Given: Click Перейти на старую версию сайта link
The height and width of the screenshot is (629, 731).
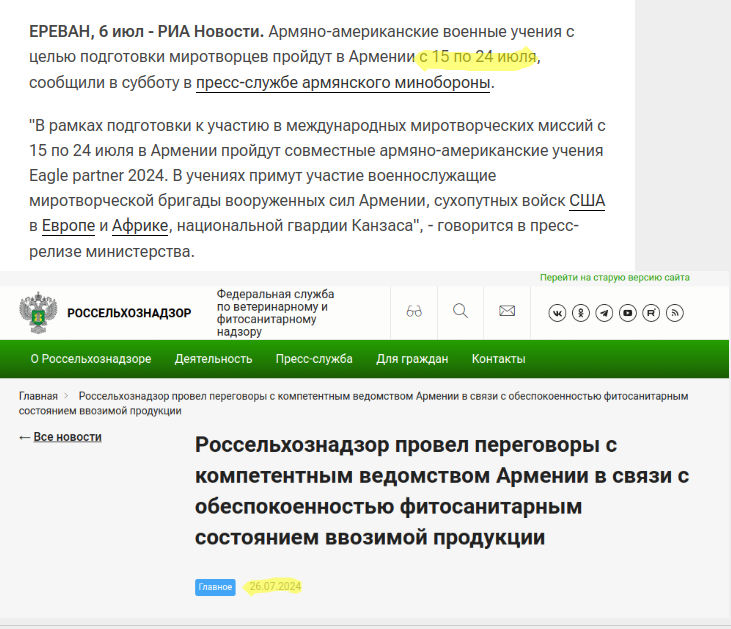Looking at the screenshot, I should (x=614, y=277).
